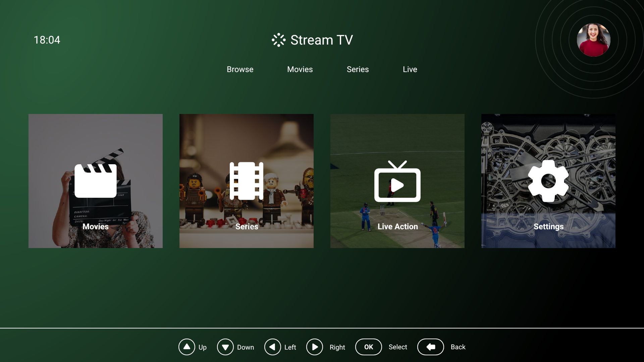Image resolution: width=644 pixels, height=362 pixels.
Task: Select the Live navigation tab
Action: pyautogui.click(x=410, y=69)
